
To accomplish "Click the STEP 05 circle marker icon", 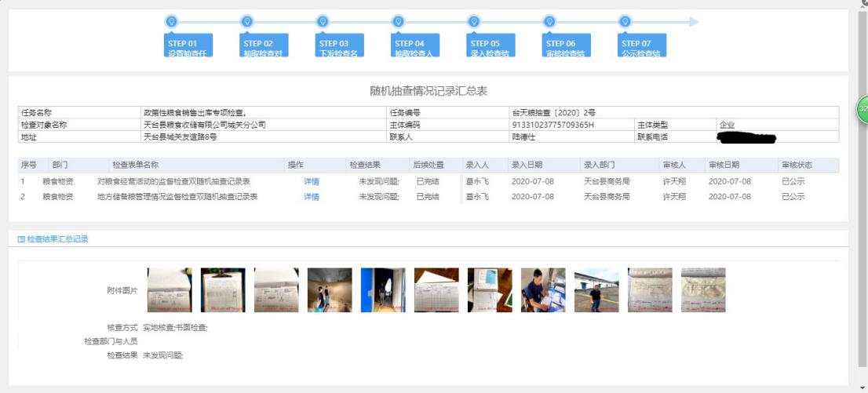I will (473, 22).
